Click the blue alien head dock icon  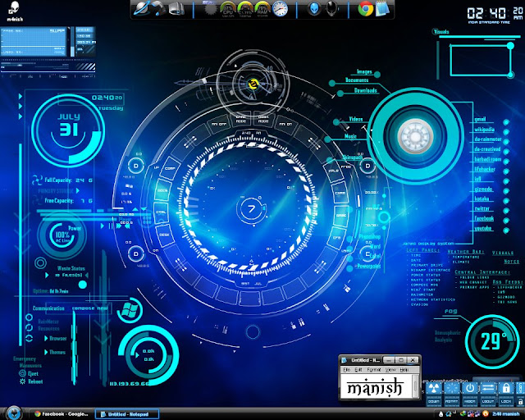coord(314,9)
